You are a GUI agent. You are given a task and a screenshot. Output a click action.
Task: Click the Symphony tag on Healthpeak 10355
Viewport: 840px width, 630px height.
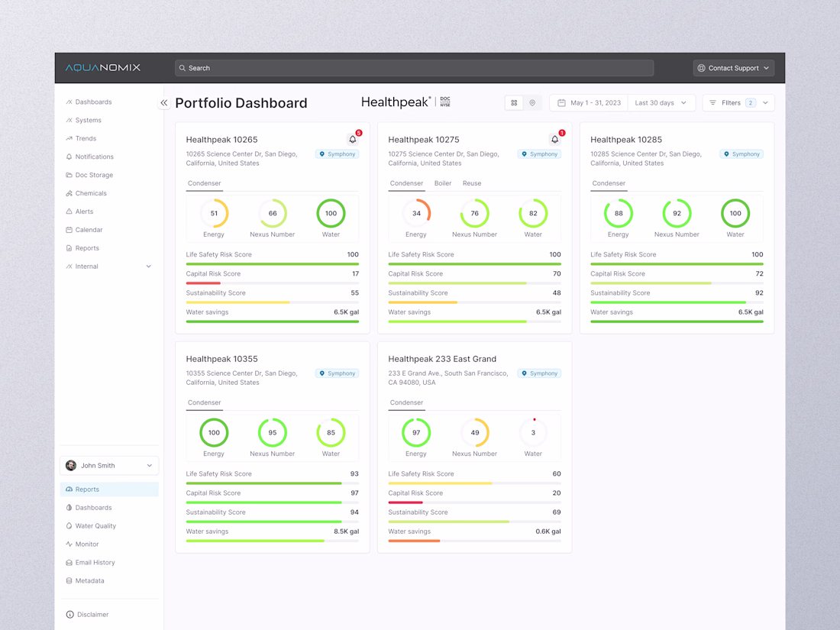pyautogui.click(x=337, y=373)
